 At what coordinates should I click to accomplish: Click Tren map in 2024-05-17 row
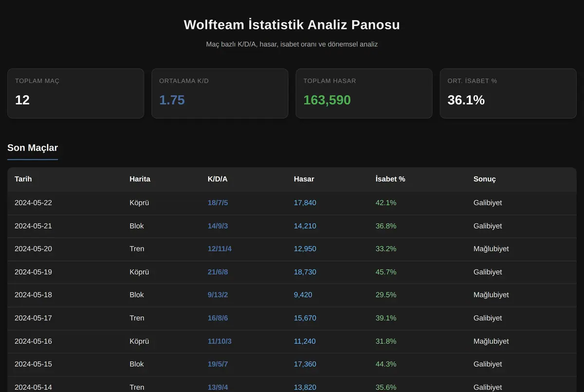tap(137, 318)
